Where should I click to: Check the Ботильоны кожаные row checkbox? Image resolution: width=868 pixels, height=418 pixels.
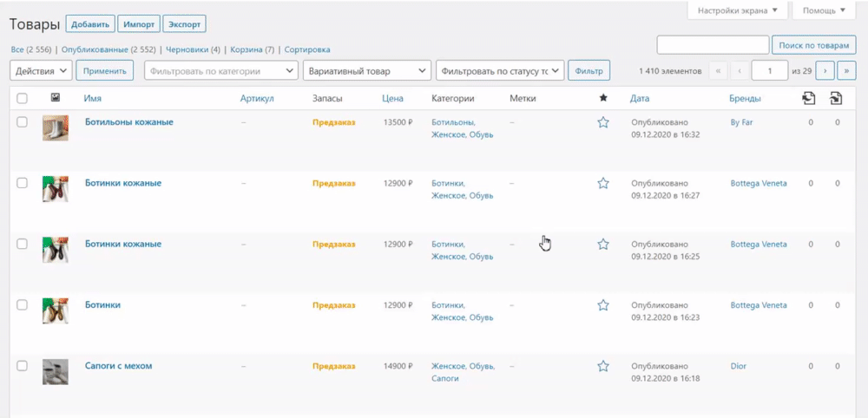click(x=23, y=122)
